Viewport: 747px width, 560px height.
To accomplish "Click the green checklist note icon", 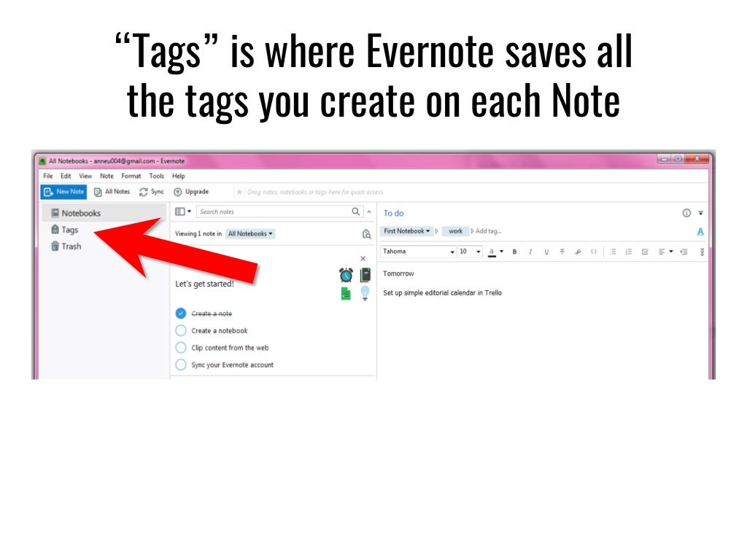I will (346, 294).
